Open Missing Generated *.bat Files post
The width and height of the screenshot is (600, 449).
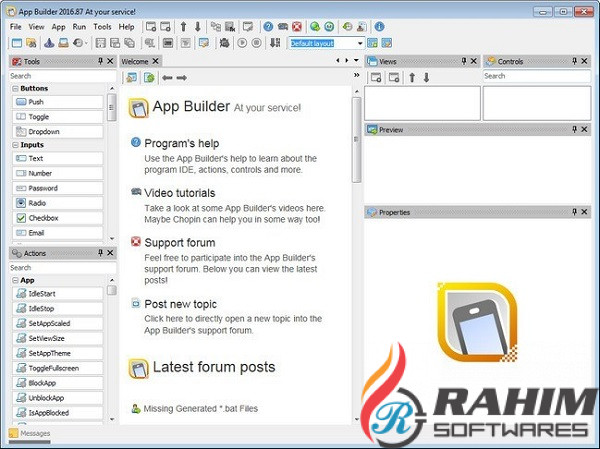point(201,409)
